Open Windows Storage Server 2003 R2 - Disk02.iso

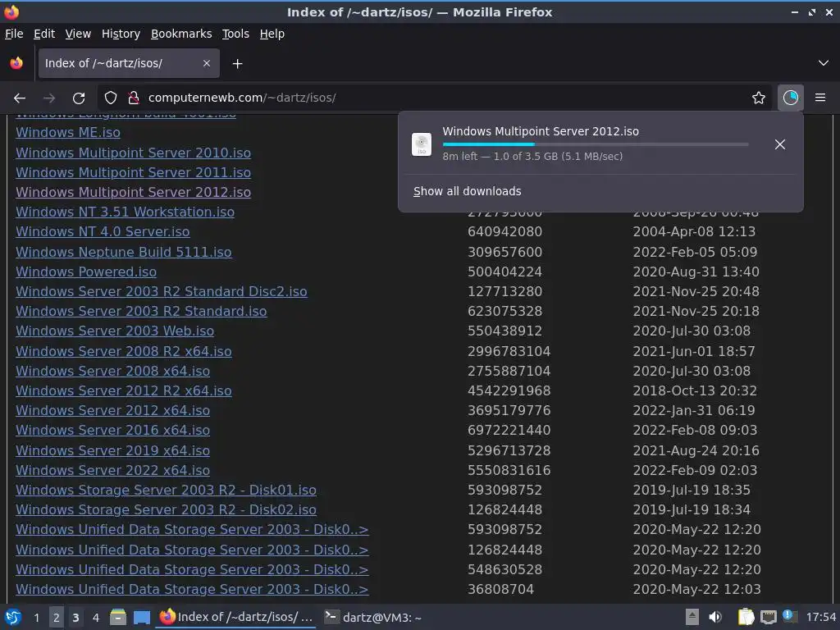166,509
